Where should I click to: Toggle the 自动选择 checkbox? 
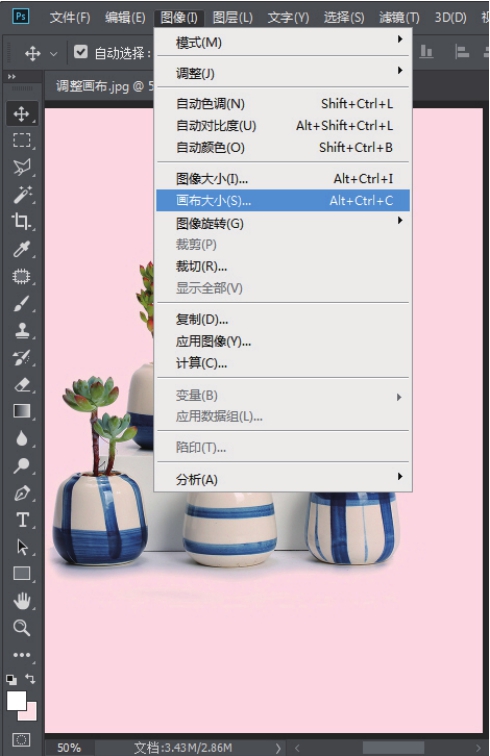(x=81, y=52)
